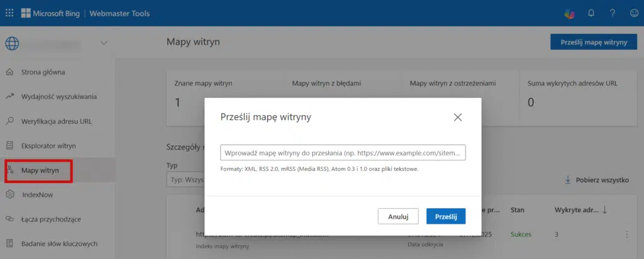Sort by Wykryte adresy column arrow
The height and width of the screenshot is (259, 644).
tap(604, 210)
